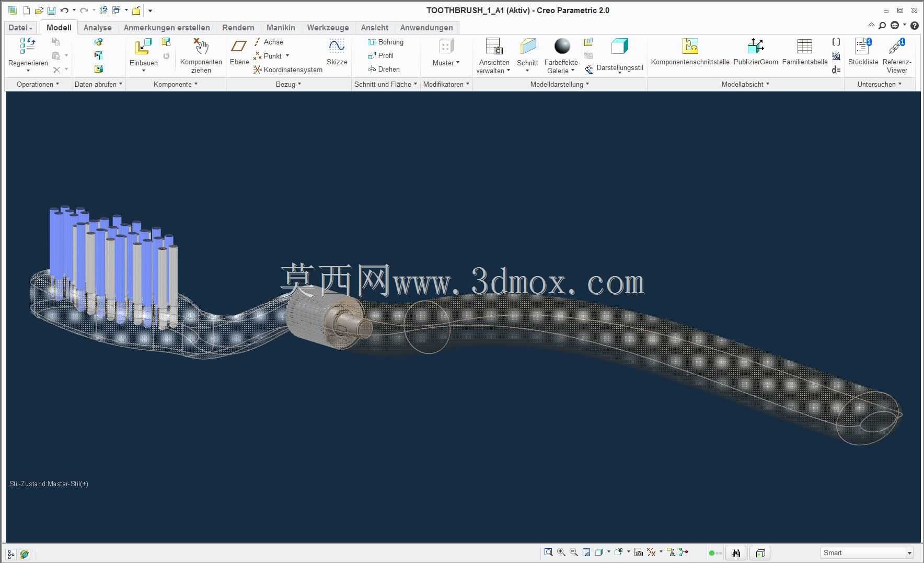924x563 pixels.
Task: Click the search magnifier in title area
Action: (882, 25)
